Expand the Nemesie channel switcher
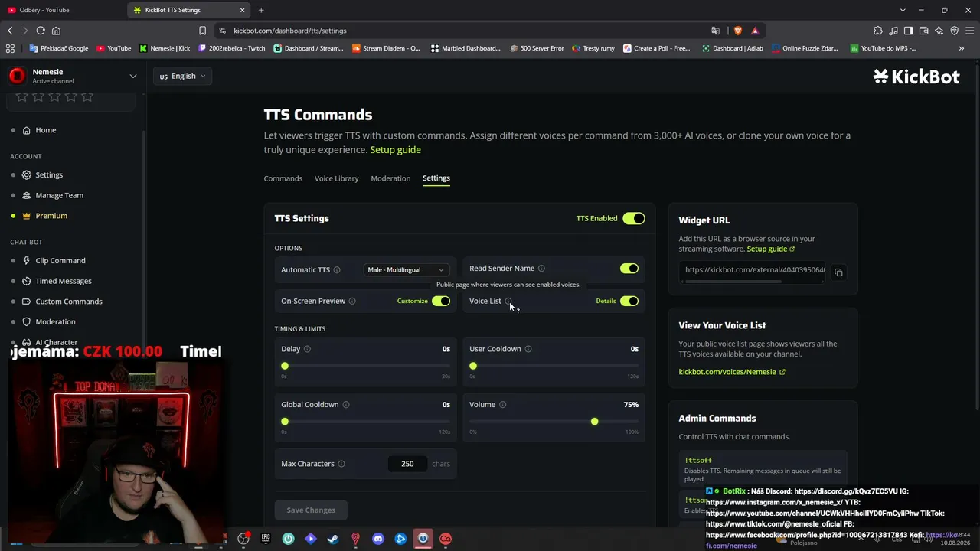 point(132,76)
